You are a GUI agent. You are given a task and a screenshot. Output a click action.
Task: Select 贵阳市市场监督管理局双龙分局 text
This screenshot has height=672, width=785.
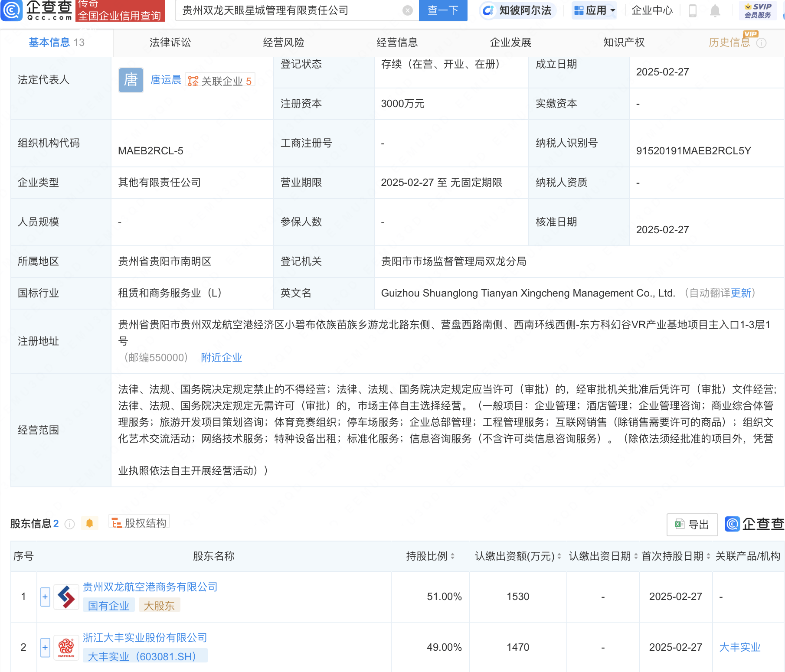pyautogui.click(x=454, y=261)
